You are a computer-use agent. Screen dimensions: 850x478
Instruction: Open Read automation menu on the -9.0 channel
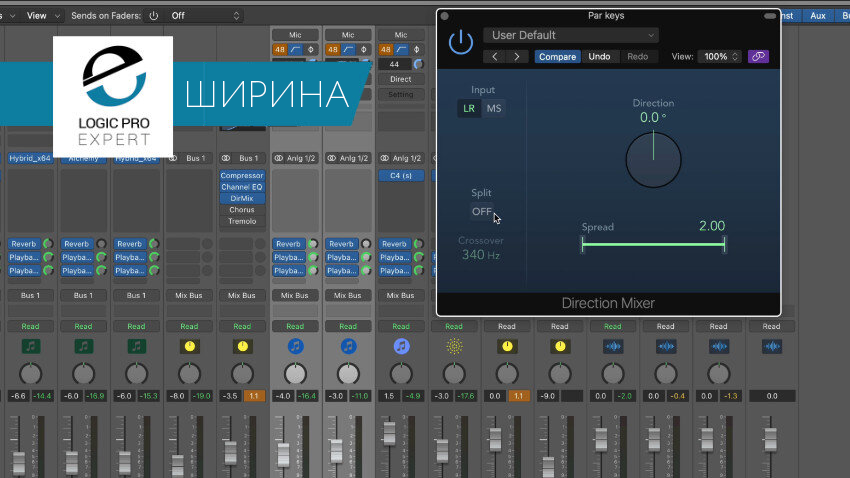click(560, 326)
